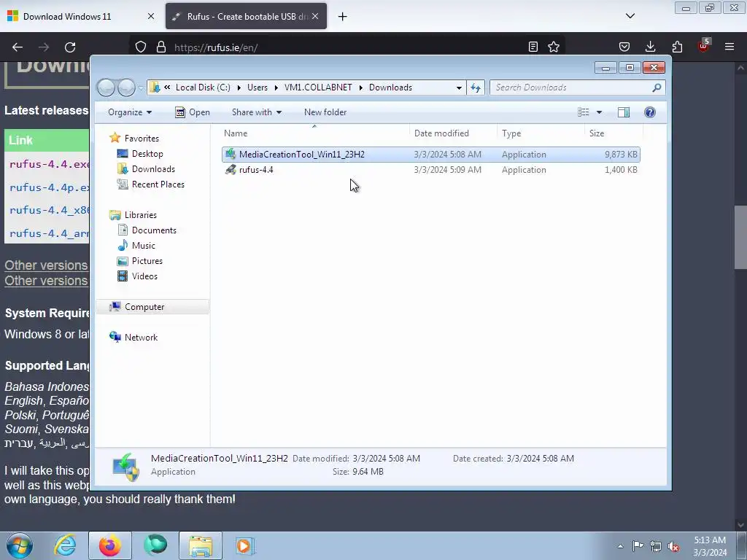Open Firefox downloads panel
Screen dimensions: 747x560
(650, 47)
